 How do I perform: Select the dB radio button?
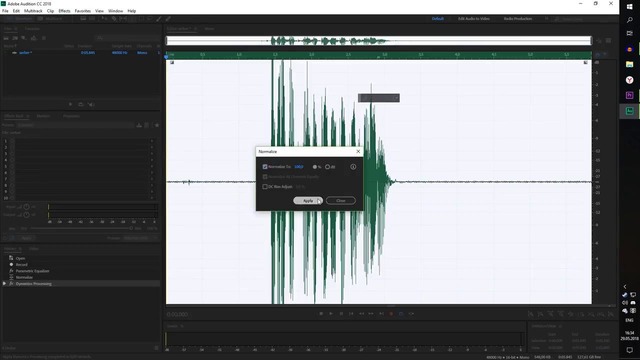click(327, 167)
